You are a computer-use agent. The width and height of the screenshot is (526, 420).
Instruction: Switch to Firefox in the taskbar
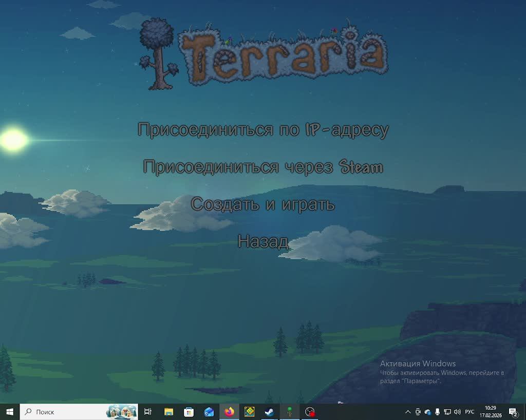[x=229, y=412]
